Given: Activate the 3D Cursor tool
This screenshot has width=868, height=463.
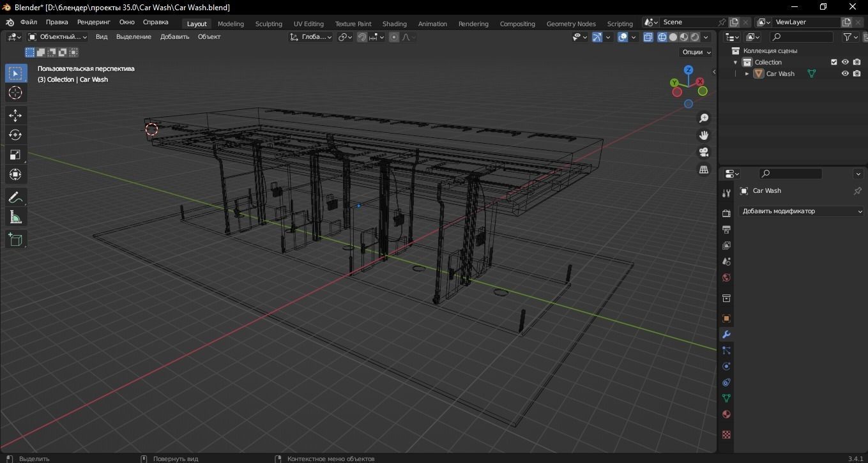Looking at the screenshot, I should coord(15,93).
